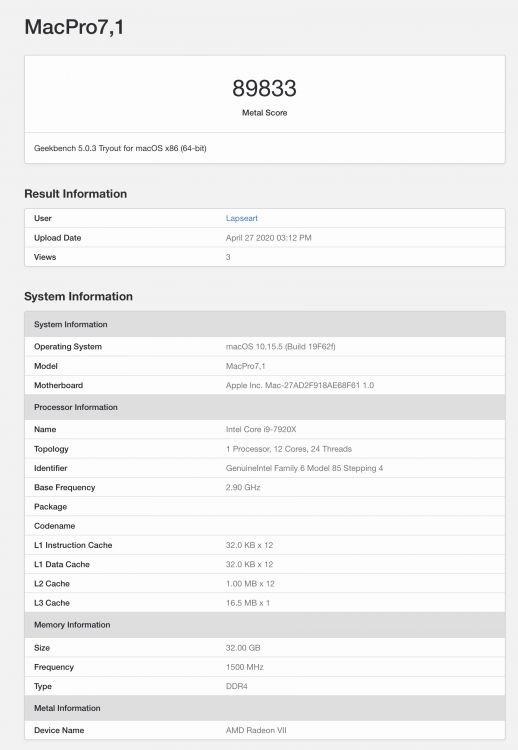Click the L3 Cache 16.5 MB value

(x=248, y=603)
